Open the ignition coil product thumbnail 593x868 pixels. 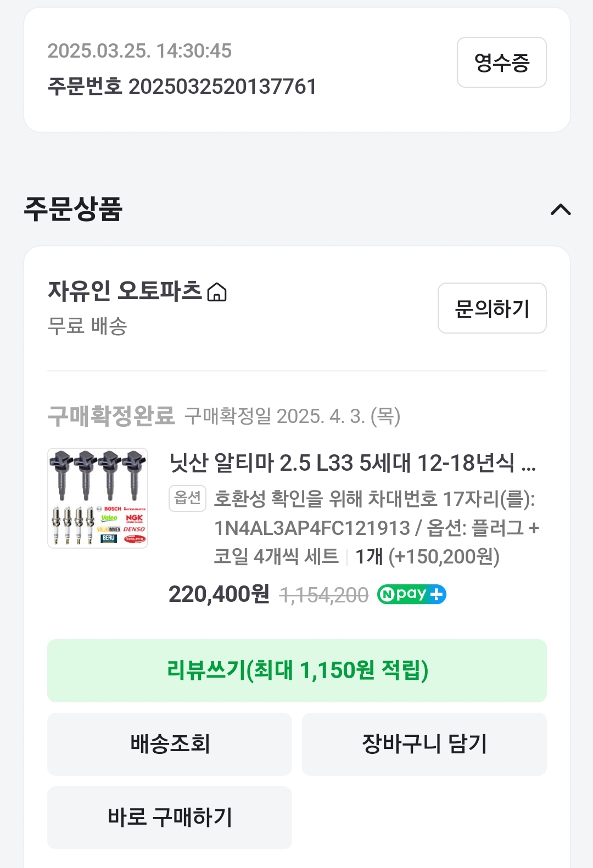coord(98,498)
